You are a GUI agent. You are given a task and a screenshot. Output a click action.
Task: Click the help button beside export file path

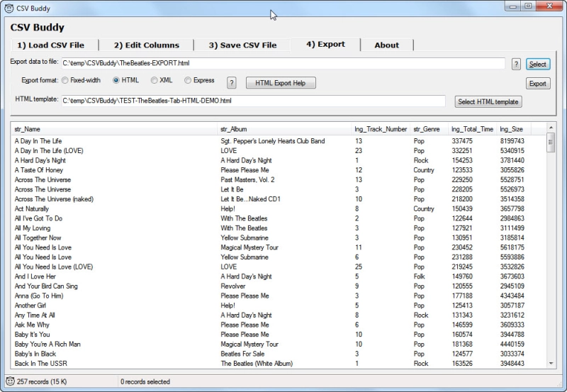[x=516, y=65]
